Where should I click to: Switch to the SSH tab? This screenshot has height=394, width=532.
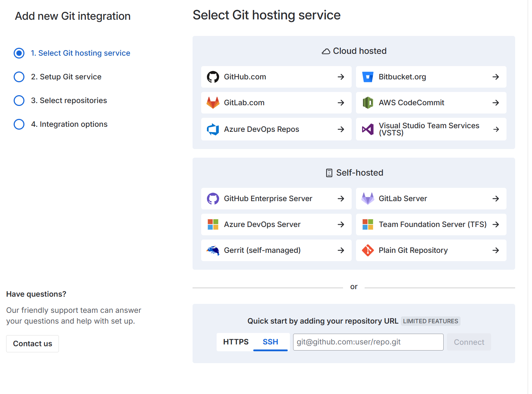pos(270,342)
